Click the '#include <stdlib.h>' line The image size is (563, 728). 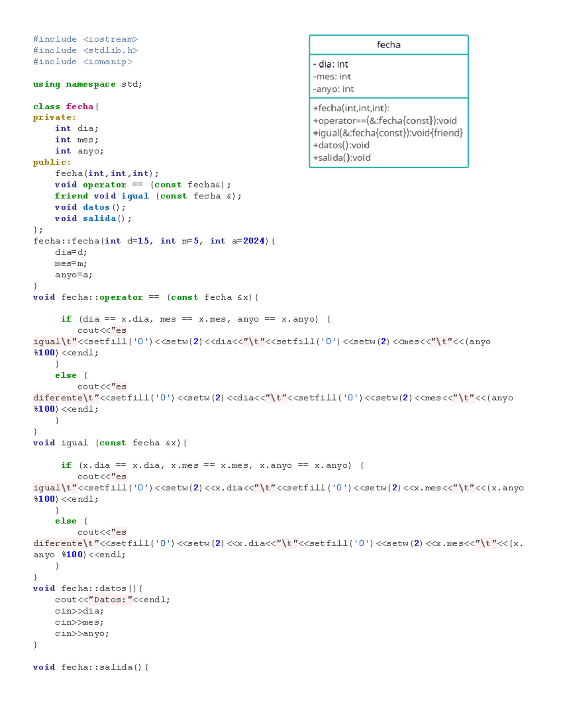[x=85, y=51]
